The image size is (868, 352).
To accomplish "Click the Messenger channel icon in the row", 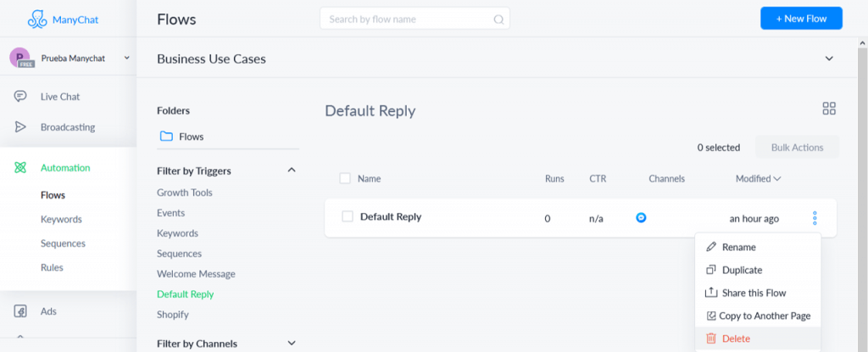I will [641, 218].
